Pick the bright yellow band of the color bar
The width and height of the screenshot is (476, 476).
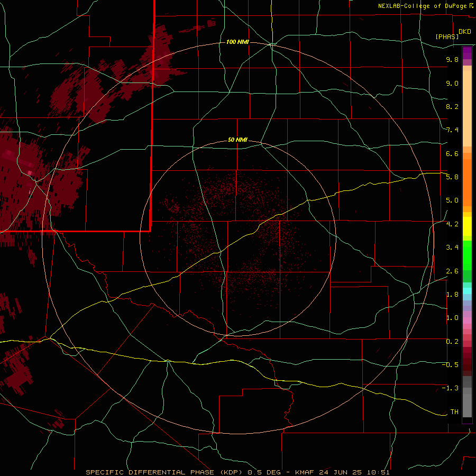coord(467,226)
